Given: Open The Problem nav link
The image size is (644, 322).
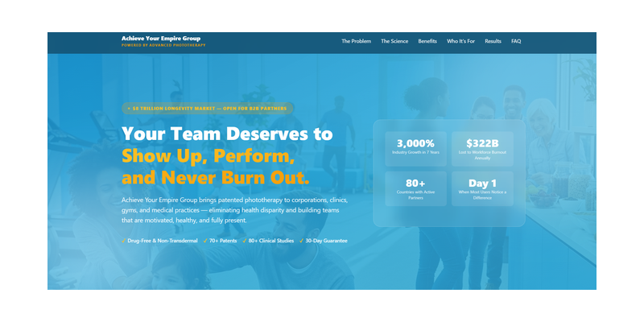Looking at the screenshot, I should (356, 41).
